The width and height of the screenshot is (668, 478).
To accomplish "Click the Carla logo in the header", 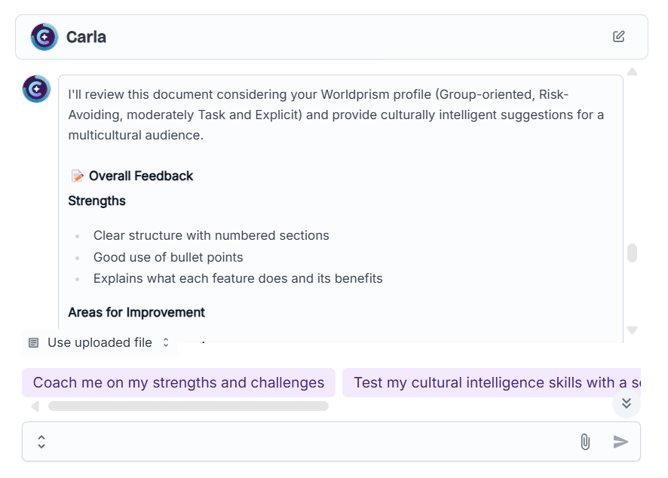I will tap(44, 37).
